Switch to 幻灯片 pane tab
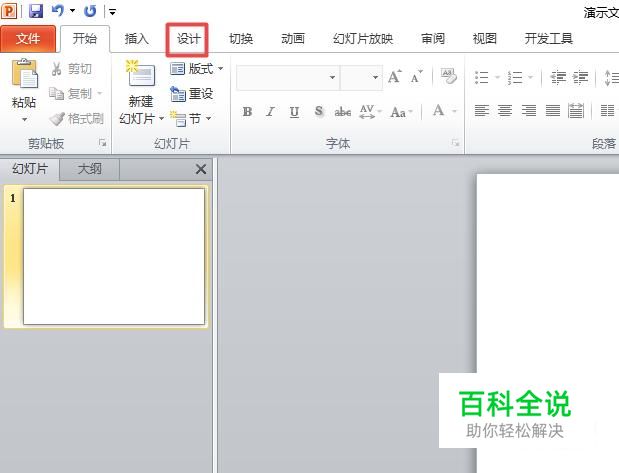 pos(30,169)
